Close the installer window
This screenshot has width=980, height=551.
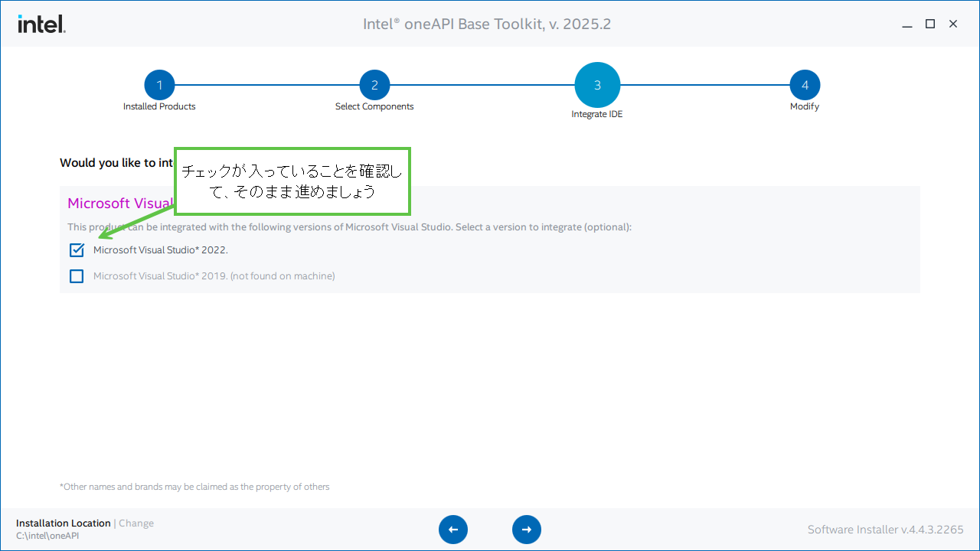coord(953,24)
